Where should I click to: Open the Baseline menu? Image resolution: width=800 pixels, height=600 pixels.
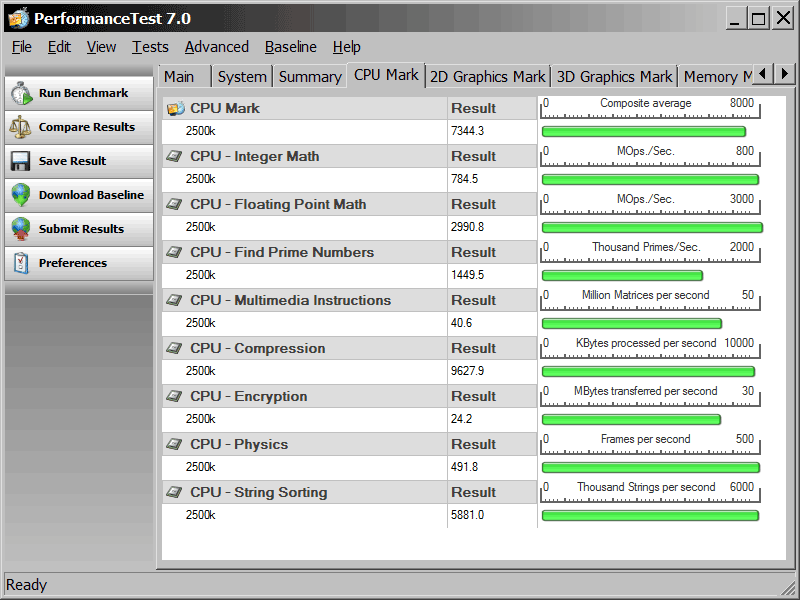(x=290, y=47)
